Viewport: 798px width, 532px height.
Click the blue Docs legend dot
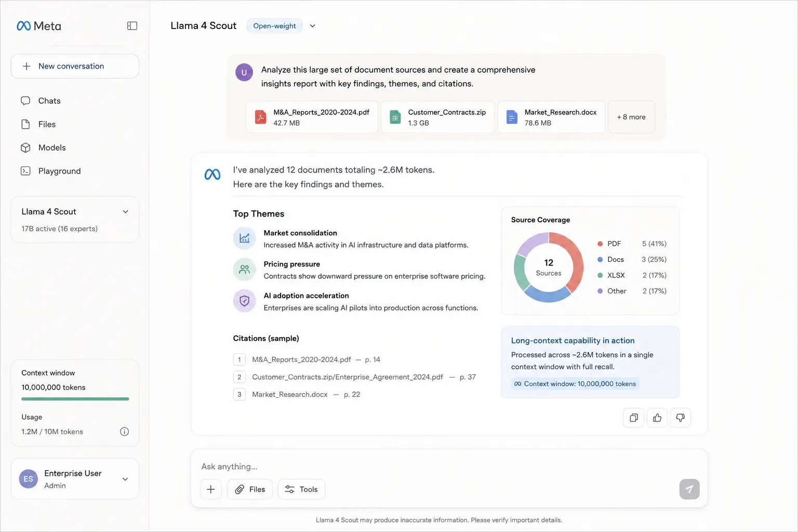600,259
